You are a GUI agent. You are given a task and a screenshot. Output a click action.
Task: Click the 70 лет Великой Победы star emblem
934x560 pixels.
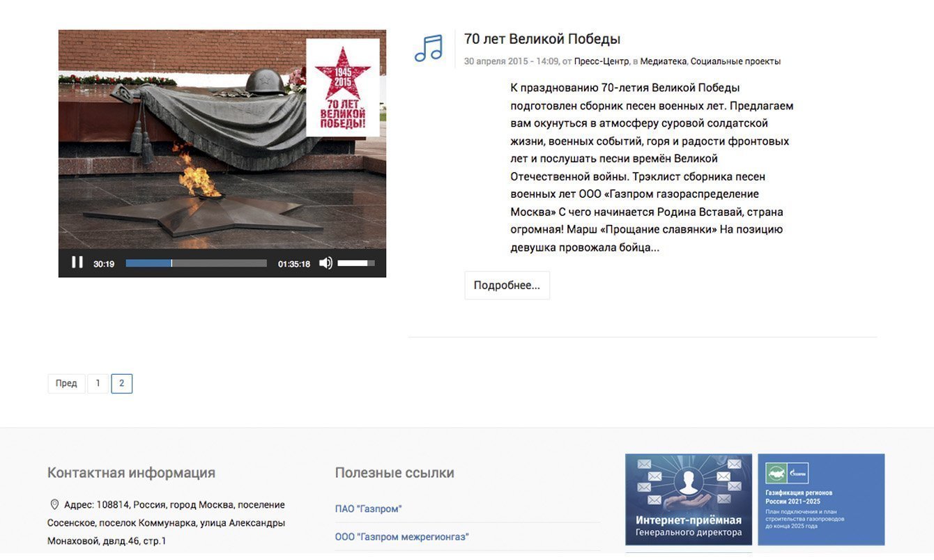[x=343, y=87]
